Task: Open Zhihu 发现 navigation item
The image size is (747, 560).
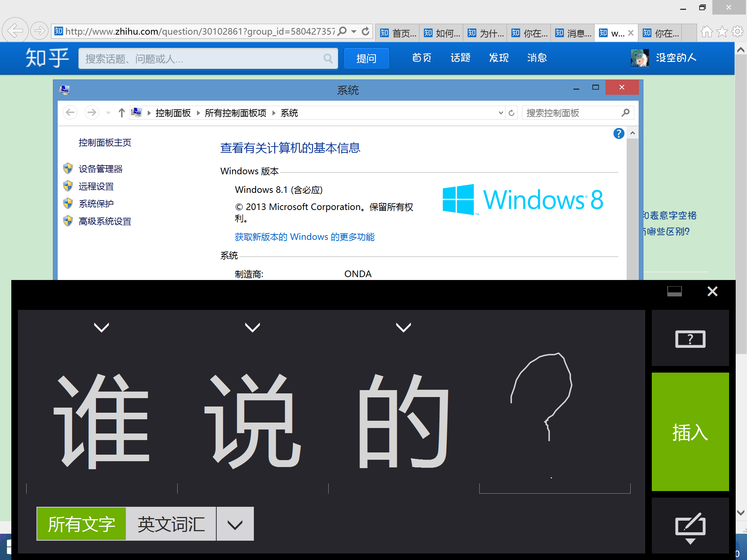Action: 498,58
